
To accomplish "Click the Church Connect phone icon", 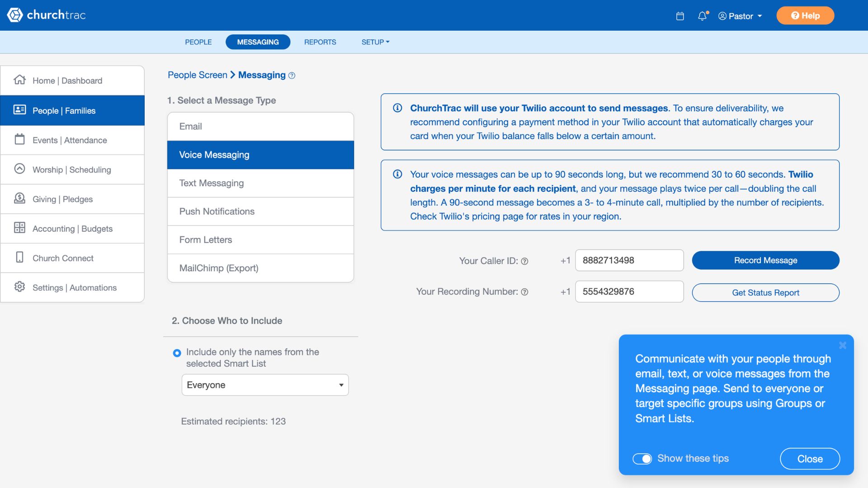I will coord(19,257).
